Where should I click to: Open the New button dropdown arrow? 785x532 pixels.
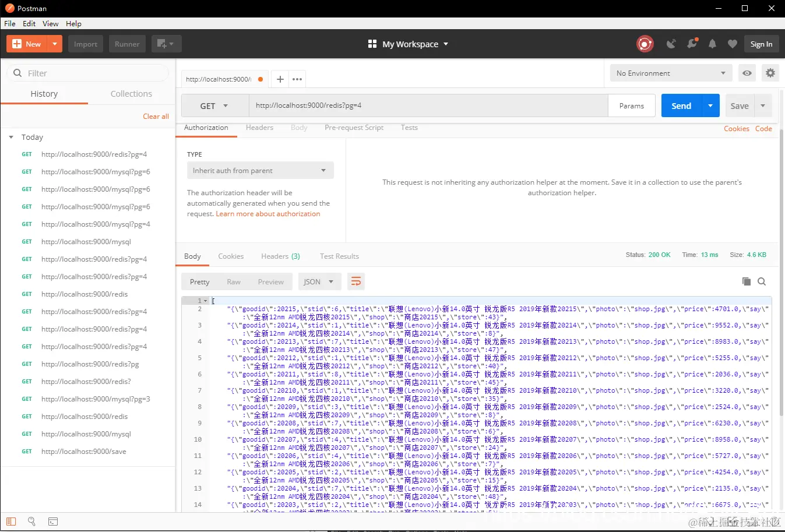point(55,44)
